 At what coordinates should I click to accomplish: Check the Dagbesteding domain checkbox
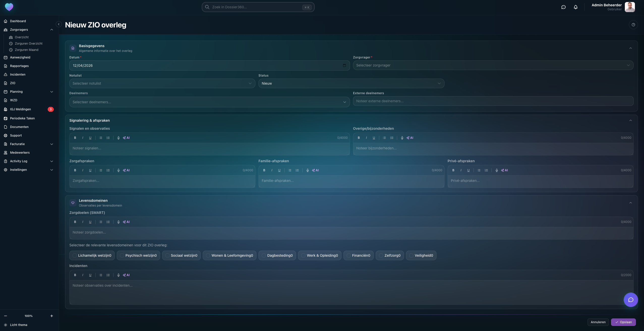[264, 255]
